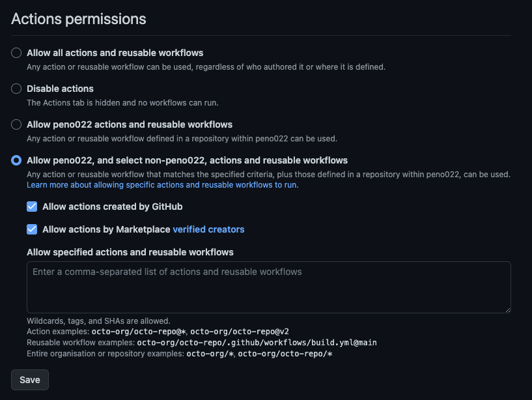Click the "Actions permissions" heading

78,19
